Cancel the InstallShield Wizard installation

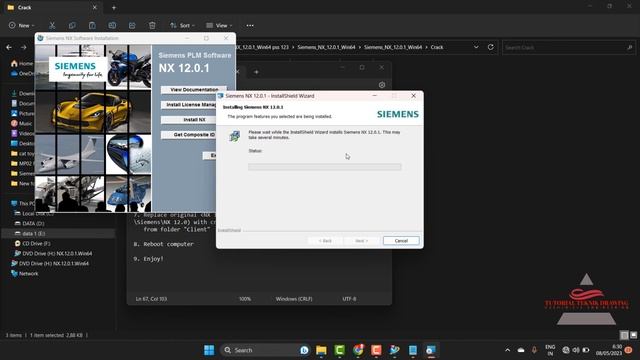click(x=401, y=241)
